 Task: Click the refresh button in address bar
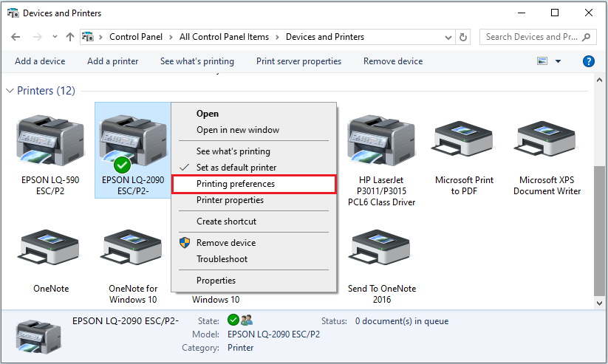[463, 37]
